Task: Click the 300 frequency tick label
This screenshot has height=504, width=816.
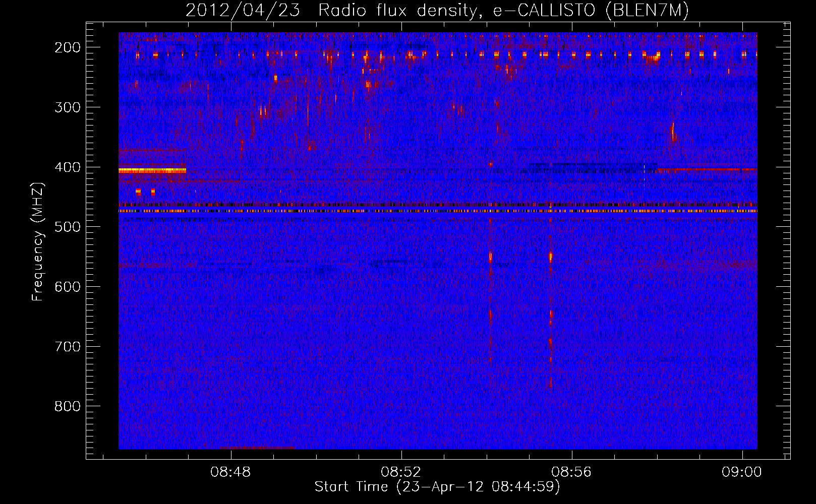Action: 68,107
